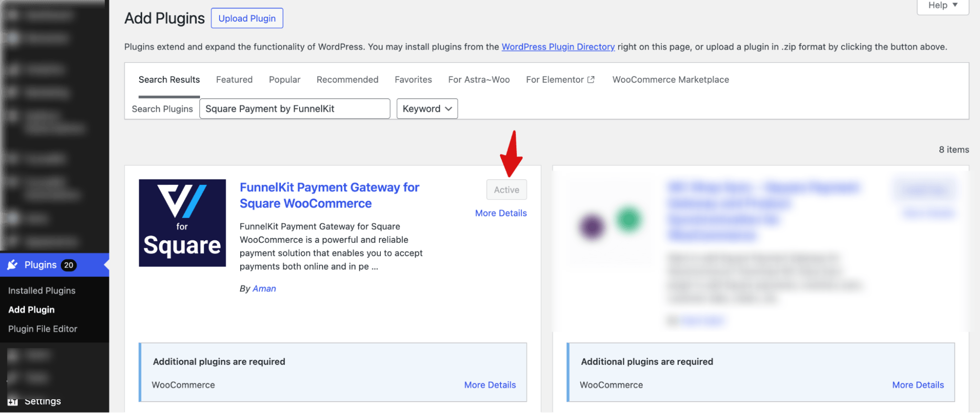Click the Plugins plug icon in sidebar

coord(13,265)
